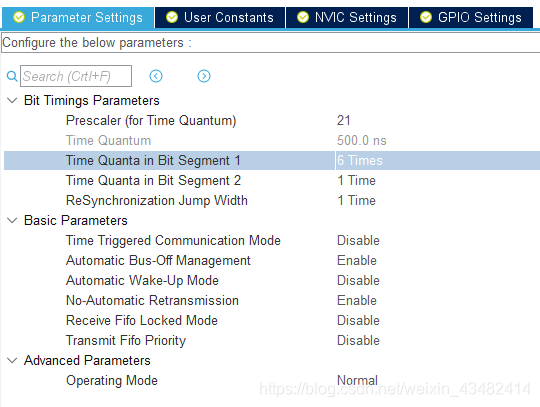Image resolution: width=540 pixels, height=407 pixels.
Task: Click the User Constants tab check icon
Action: click(172, 17)
